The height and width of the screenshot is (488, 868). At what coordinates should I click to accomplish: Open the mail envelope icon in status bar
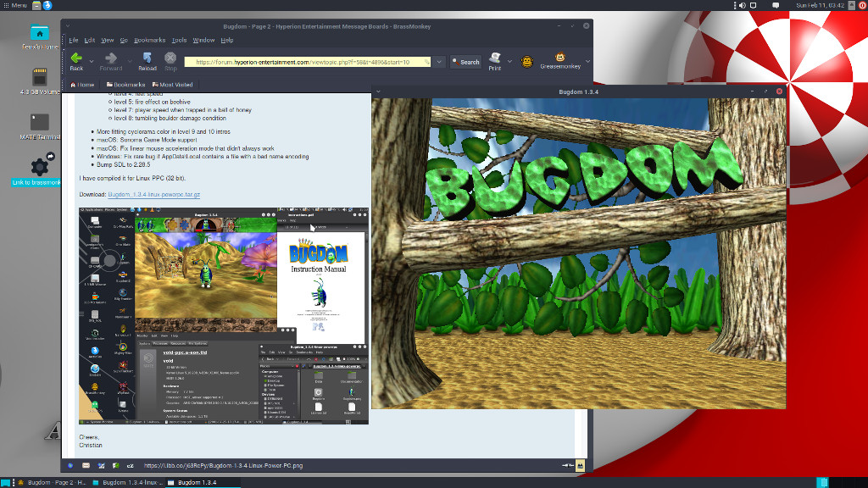click(86, 465)
